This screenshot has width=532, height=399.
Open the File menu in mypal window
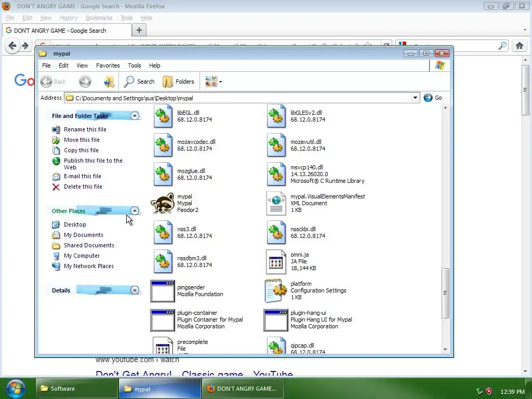[46, 65]
